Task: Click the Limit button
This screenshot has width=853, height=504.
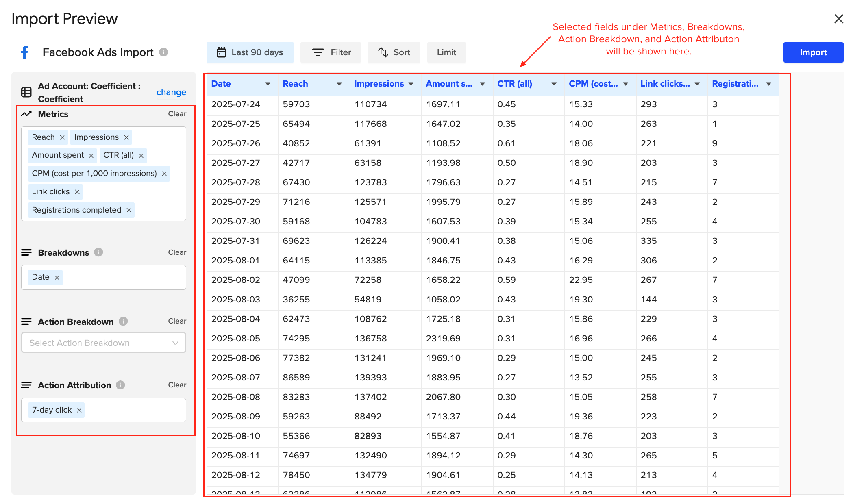Action: [x=446, y=52]
